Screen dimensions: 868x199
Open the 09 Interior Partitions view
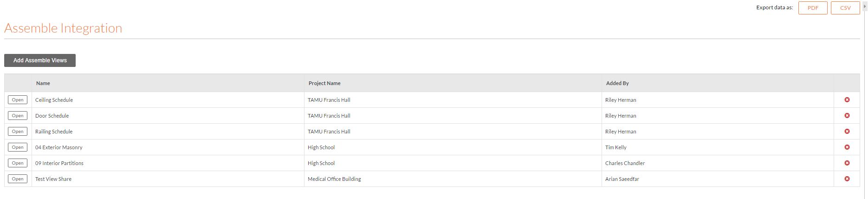(18, 163)
